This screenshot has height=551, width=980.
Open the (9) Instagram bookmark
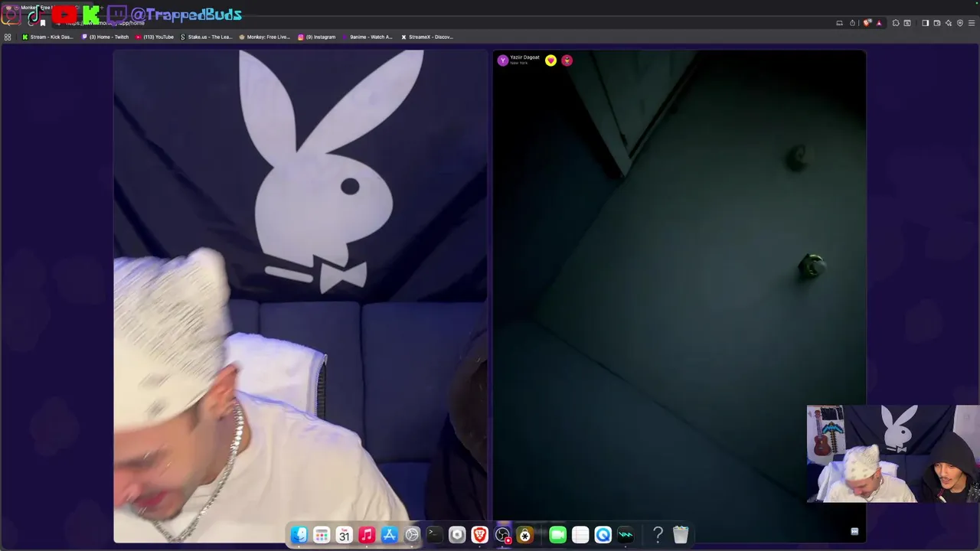coord(316,37)
